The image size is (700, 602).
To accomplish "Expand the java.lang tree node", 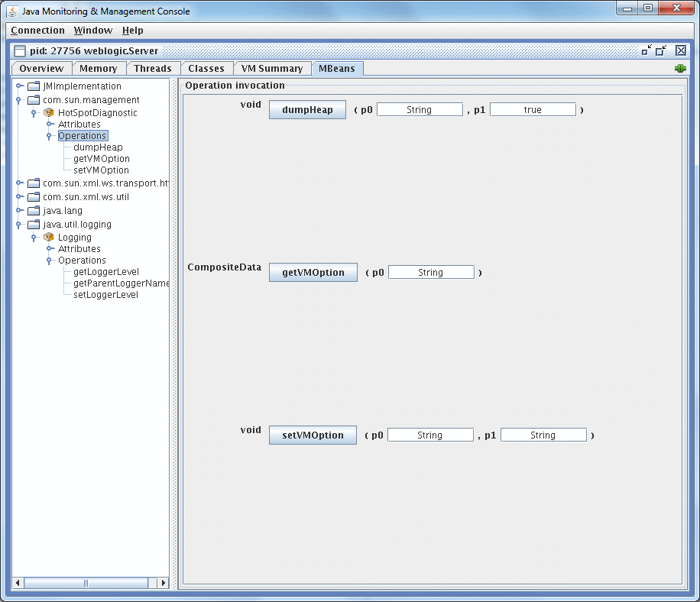I will (x=18, y=210).
